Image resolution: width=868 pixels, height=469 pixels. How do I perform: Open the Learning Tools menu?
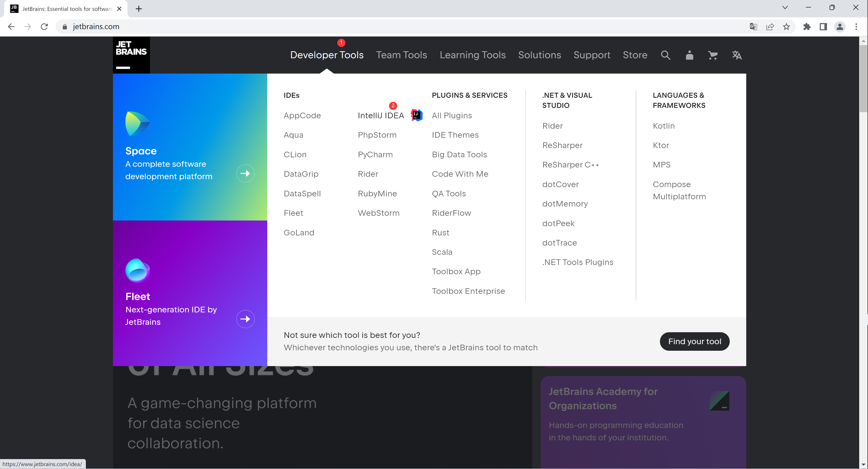coord(472,55)
